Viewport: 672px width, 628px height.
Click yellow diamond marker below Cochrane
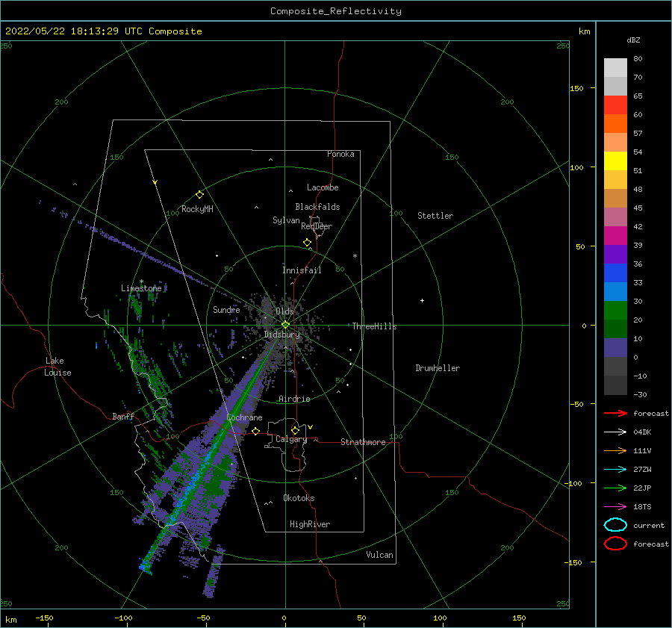click(256, 431)
